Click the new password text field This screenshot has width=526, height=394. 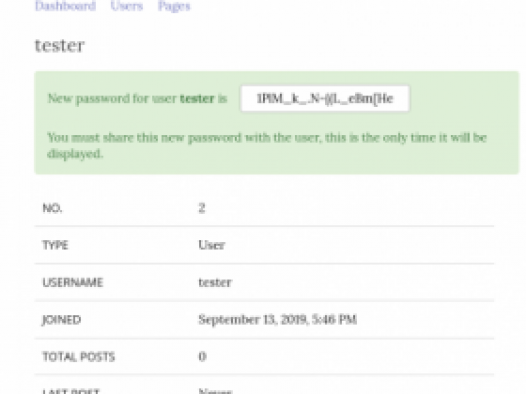325,99
